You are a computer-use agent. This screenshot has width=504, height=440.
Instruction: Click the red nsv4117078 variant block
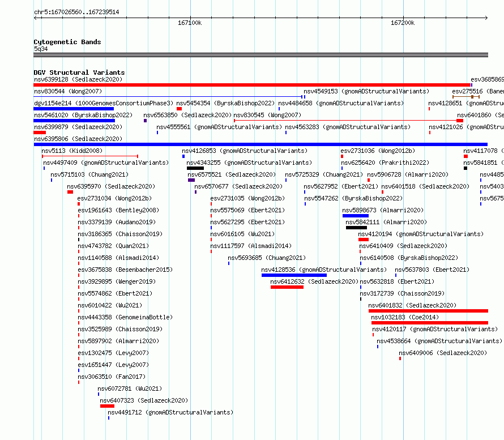[x=465, y=156]
